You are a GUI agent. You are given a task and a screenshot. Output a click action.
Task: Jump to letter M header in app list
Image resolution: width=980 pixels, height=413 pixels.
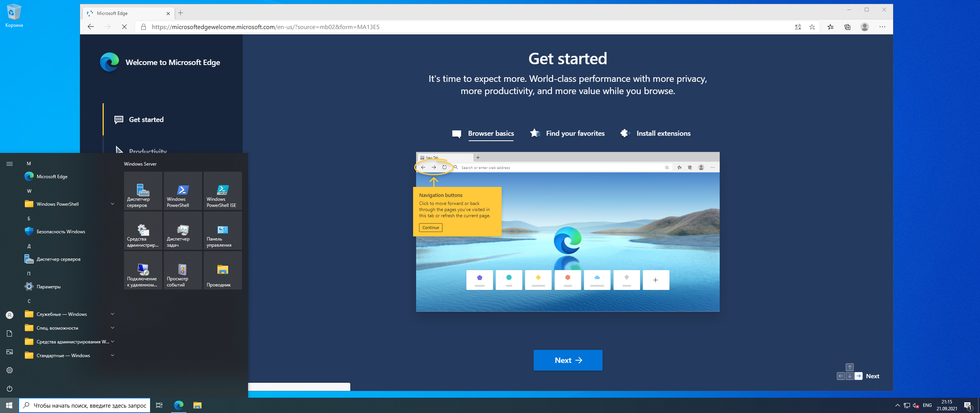click(x=29, y=164)
